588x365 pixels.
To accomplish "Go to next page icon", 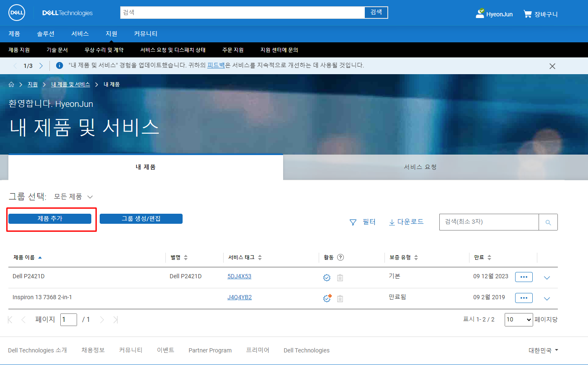I will (x=102, y=320).
